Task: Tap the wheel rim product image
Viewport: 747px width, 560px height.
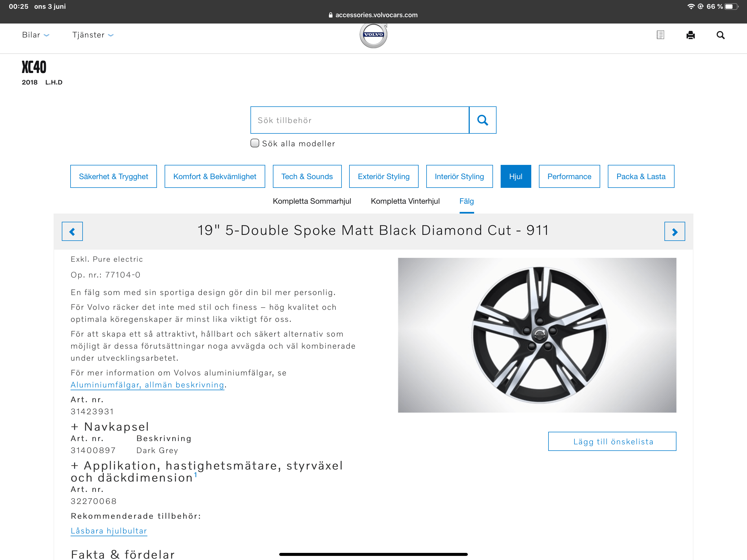Action: click(x=537, y=335)
